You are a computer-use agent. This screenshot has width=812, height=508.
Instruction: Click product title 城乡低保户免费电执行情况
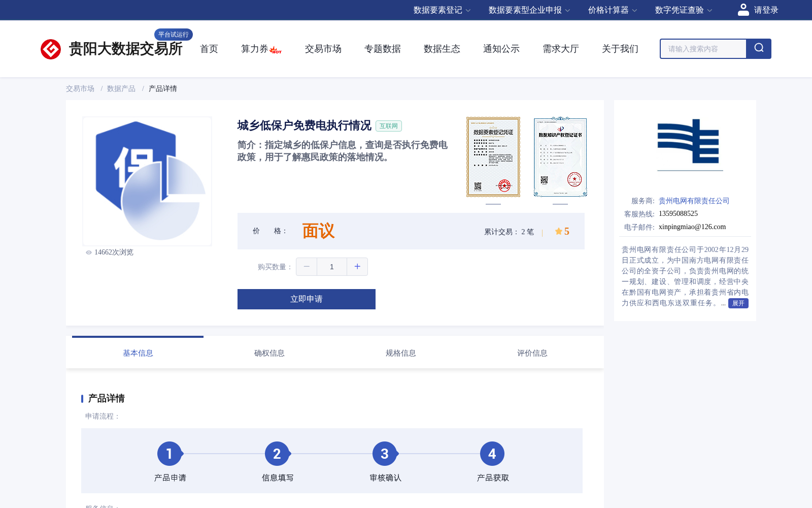304,125
